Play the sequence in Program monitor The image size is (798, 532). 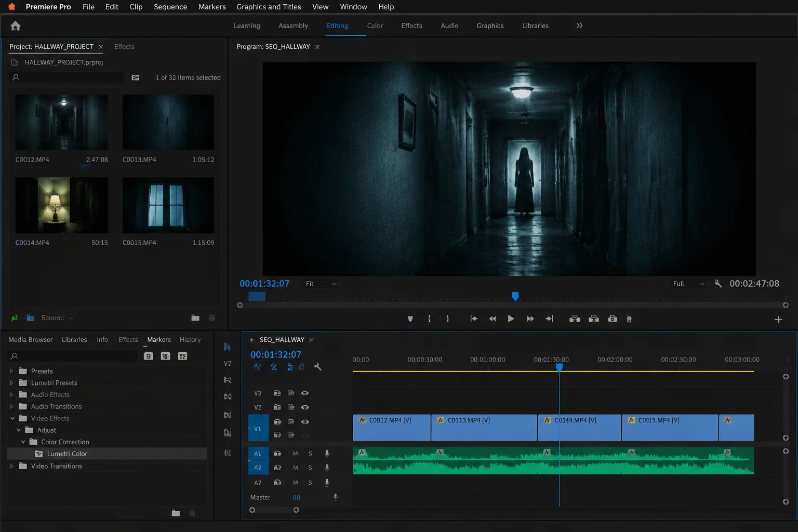tap(511, 318)
